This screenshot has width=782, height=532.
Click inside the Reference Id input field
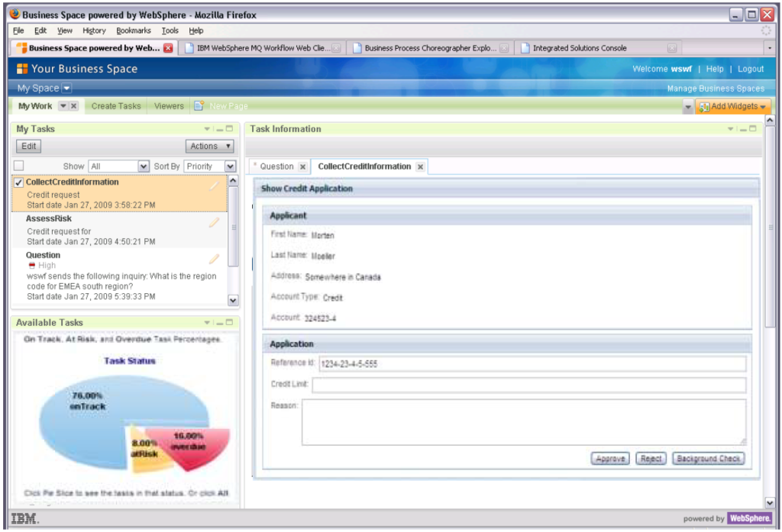535,363
